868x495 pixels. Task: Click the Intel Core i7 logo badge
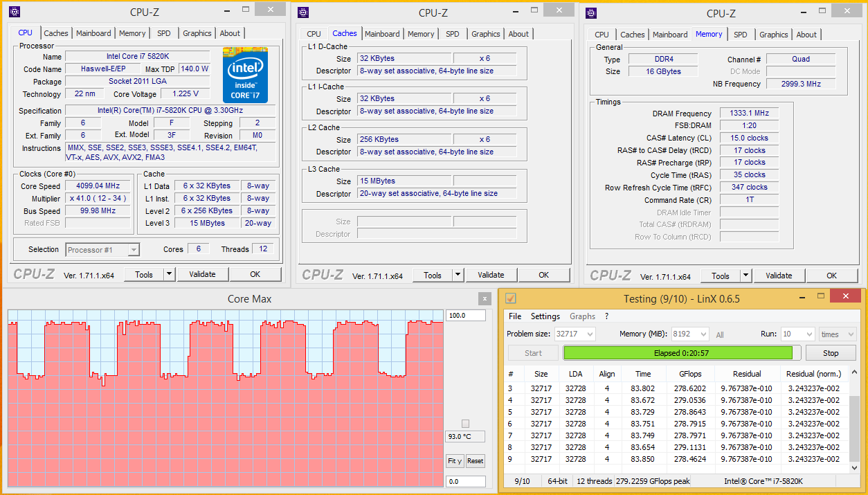[x=245, y=75]
